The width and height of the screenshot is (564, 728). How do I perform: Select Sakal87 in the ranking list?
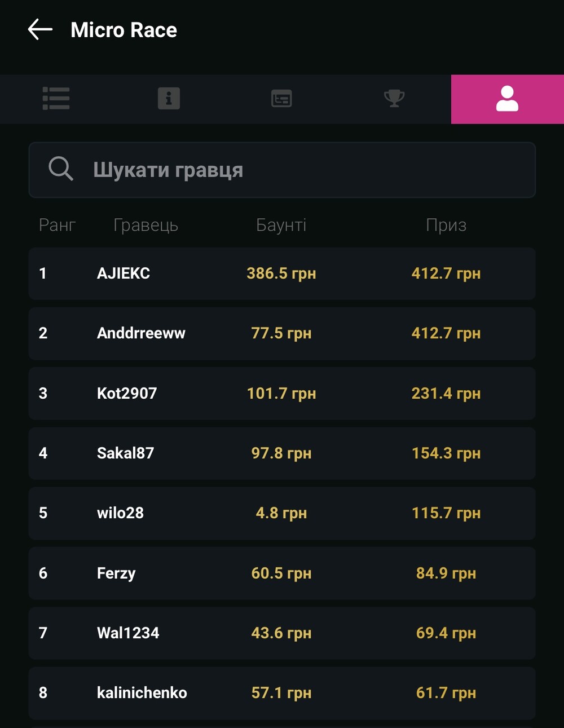coord(282,453)
